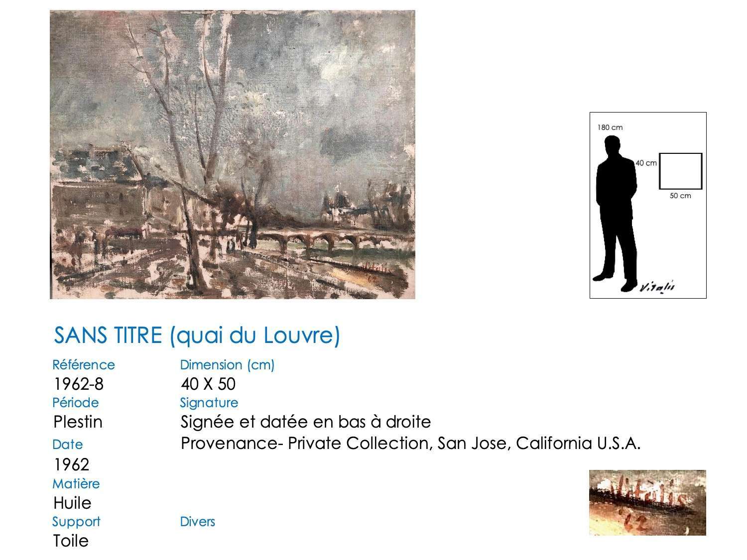
Task: Click the 1962 date value
Action: pos(71,464)
